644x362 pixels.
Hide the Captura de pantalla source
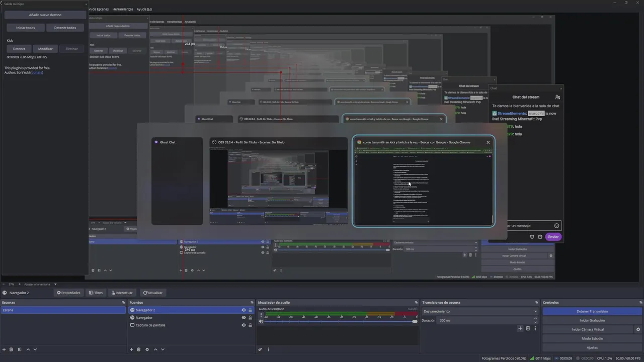pos(244,325)
